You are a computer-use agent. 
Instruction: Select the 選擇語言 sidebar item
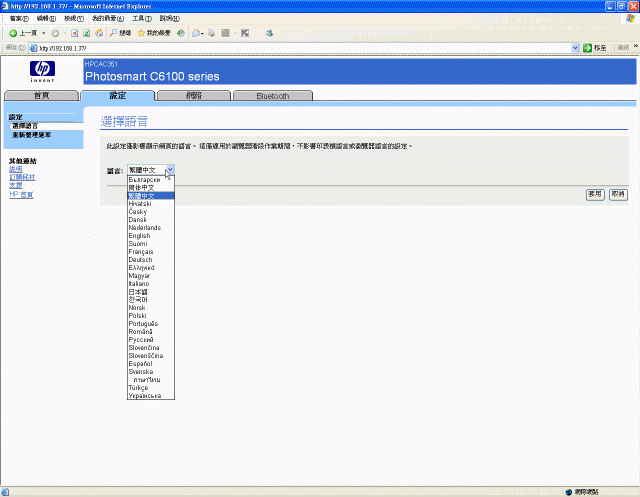(25, 126)
